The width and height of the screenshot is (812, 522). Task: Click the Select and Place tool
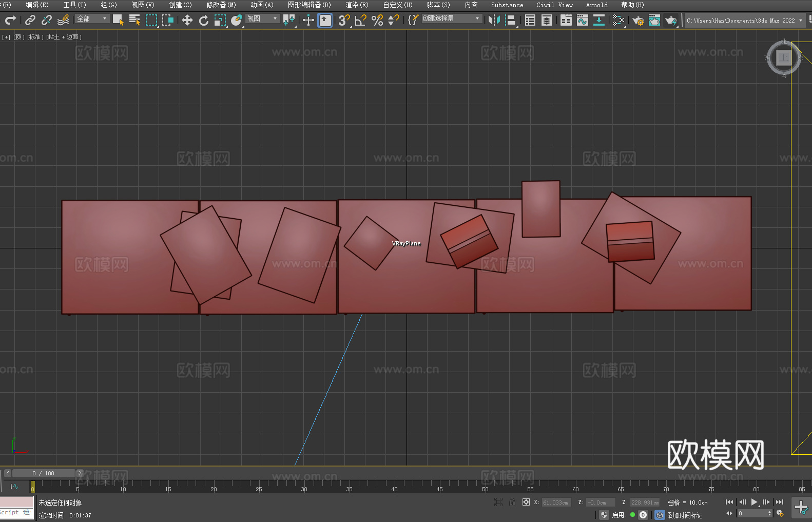tap(237, 20)
